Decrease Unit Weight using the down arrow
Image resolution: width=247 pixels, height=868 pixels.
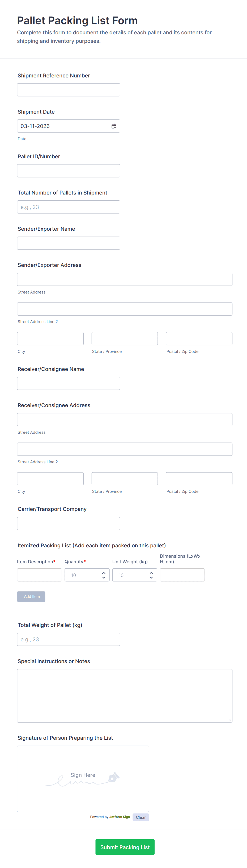[x=151, y=577]
